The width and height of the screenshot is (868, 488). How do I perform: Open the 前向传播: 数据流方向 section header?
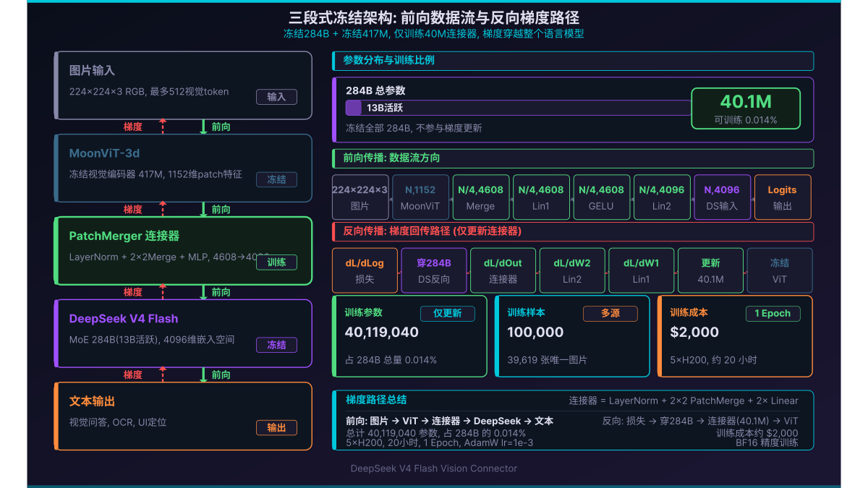point(573,158)
